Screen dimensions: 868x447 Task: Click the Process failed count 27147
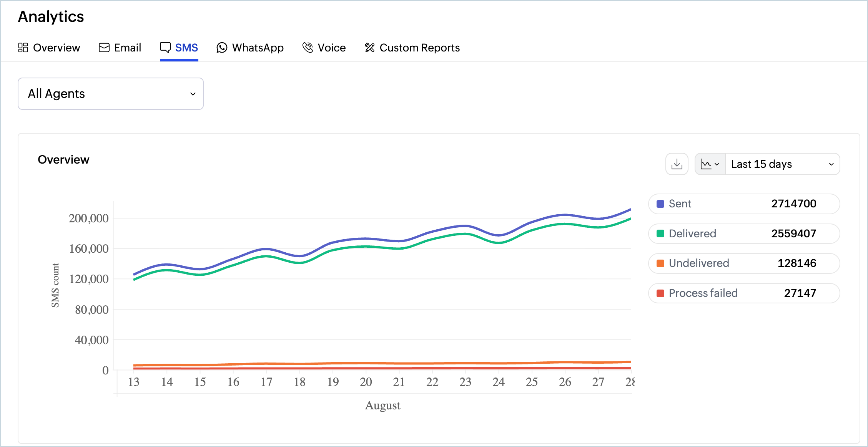(800, 293)
